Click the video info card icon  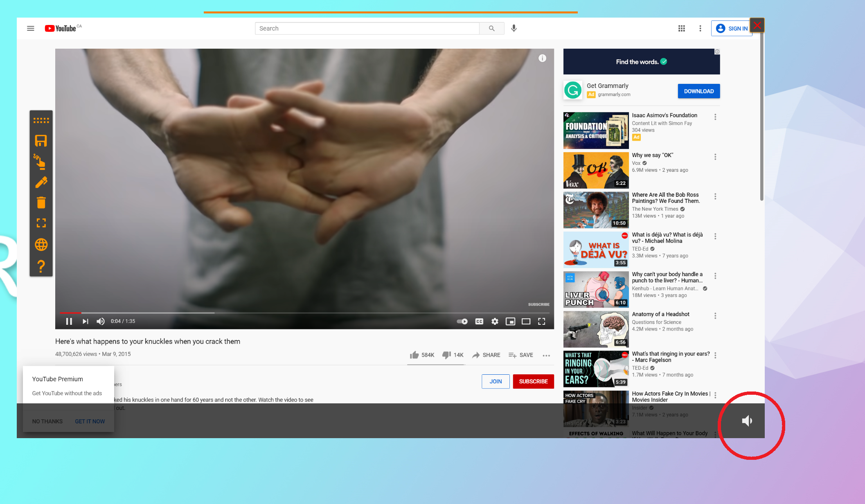(x=542, y=58)
